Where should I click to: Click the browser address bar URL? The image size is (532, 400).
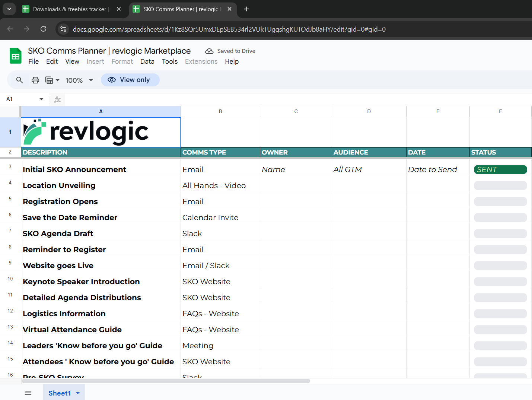(229, 29)
